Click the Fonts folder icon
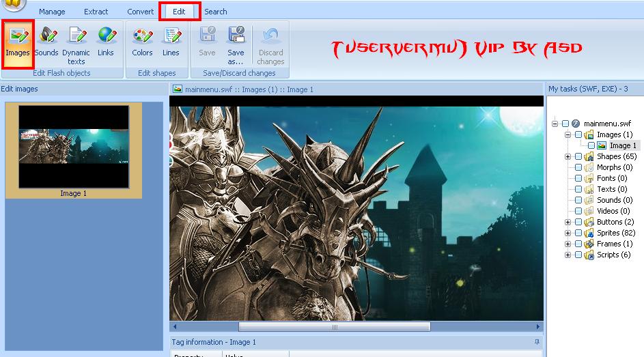The image size is (644, 357). click(x=589, y=178)
